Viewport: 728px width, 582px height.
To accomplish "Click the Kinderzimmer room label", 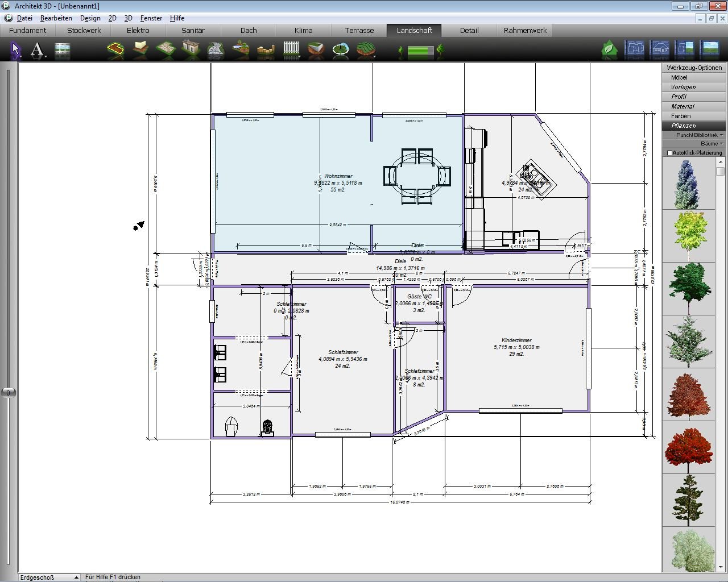I will click(x=516, y=340).
